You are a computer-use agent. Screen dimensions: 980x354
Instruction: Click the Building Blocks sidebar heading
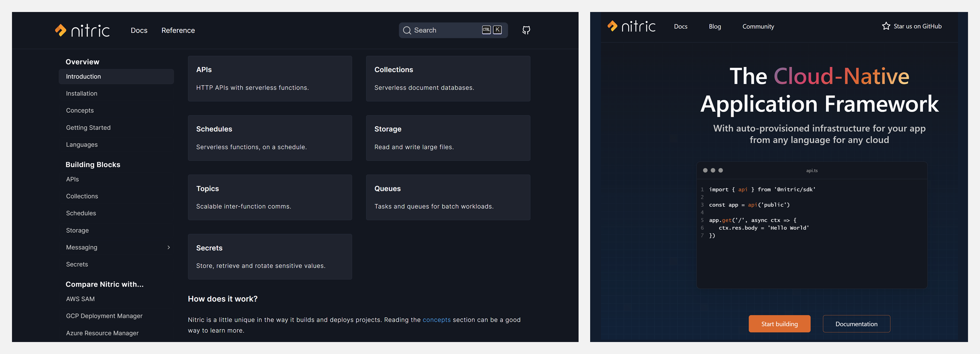pos(93,165)
